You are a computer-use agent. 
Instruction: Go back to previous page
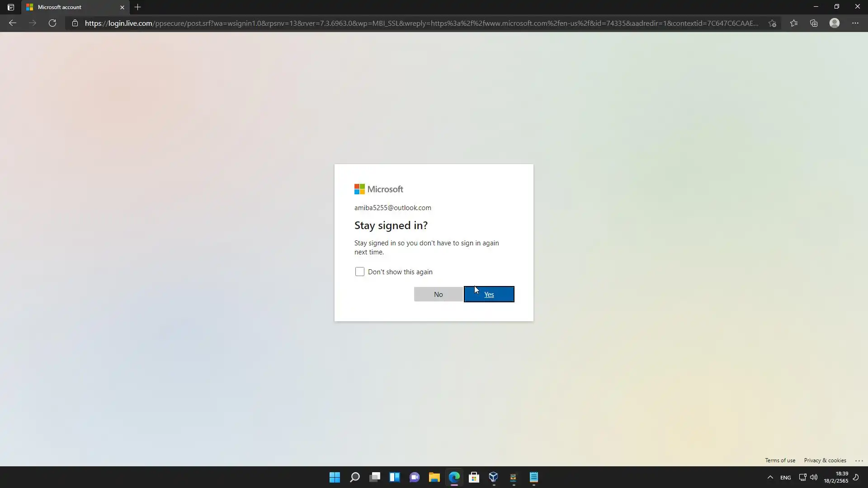tap(13, 23)
